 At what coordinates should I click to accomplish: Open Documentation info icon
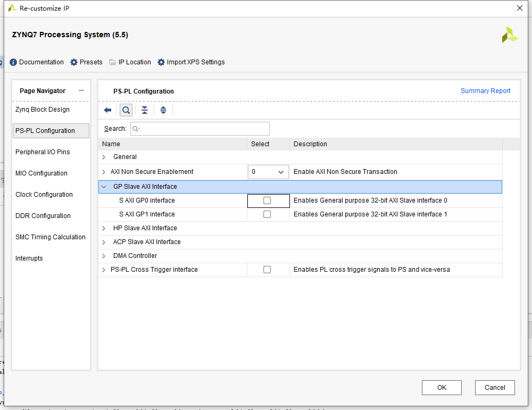(x=13, y=62)
